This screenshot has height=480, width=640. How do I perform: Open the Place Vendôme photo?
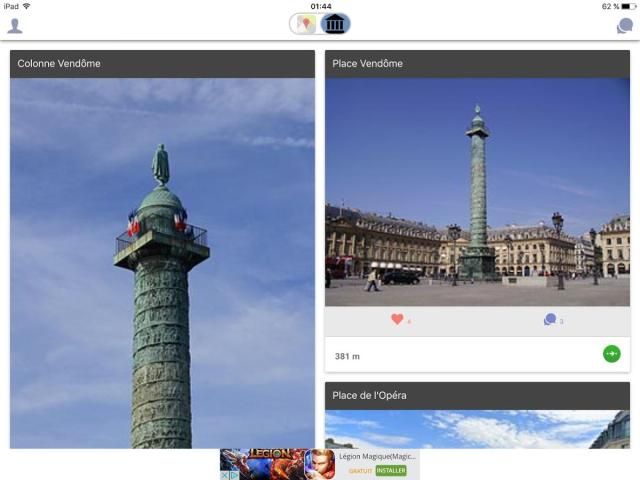(x=477, y=191)
